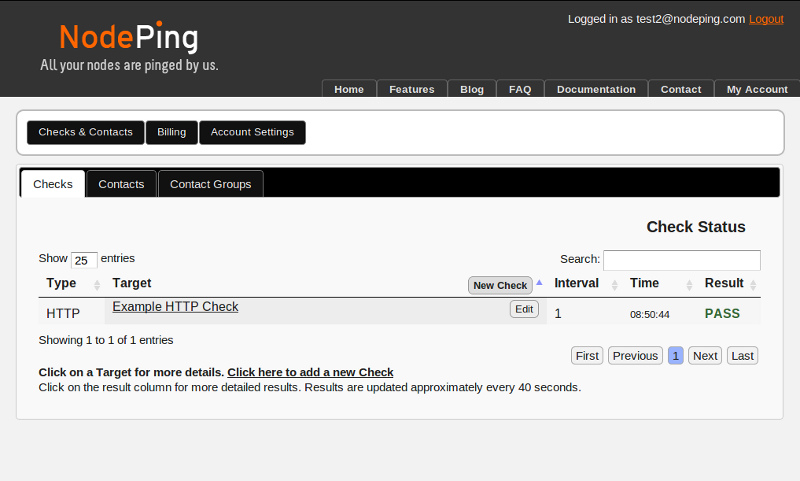Image resolution: width=800 pixels, height=481 pixels.
Task: Select the Checks tab
Action: [53, 184]
